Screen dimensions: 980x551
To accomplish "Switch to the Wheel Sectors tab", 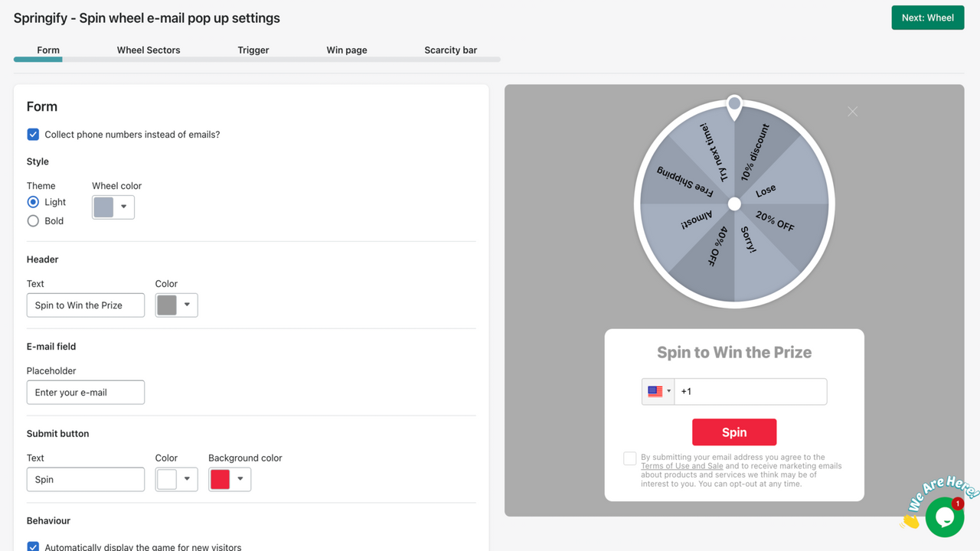I will click(x=148, y=50).
